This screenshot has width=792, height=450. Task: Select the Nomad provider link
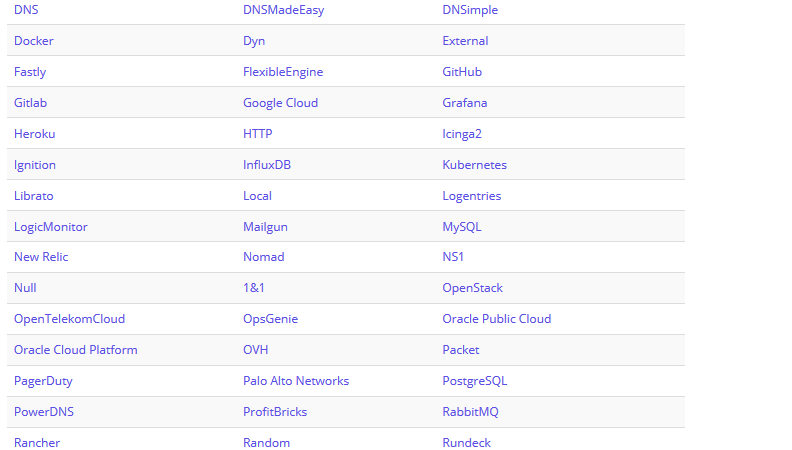pos(264,257)
